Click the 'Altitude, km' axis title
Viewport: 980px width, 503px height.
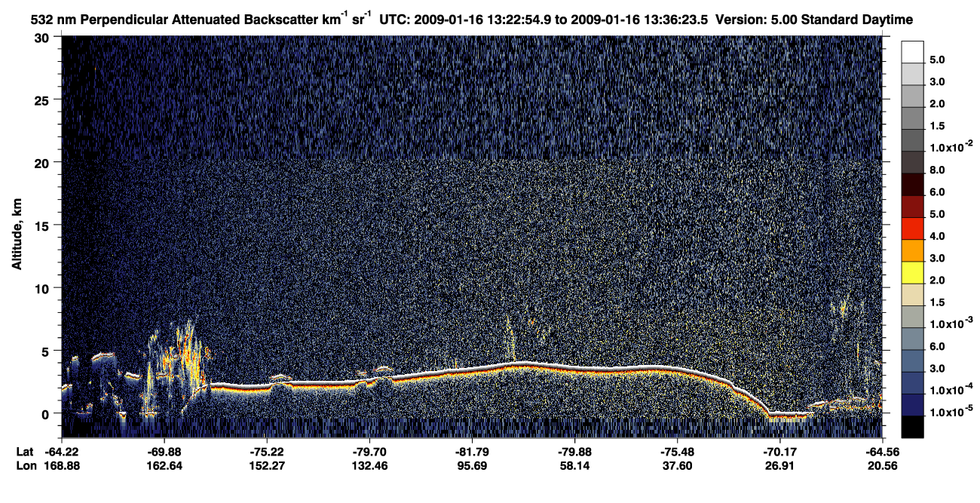[16, 235]
